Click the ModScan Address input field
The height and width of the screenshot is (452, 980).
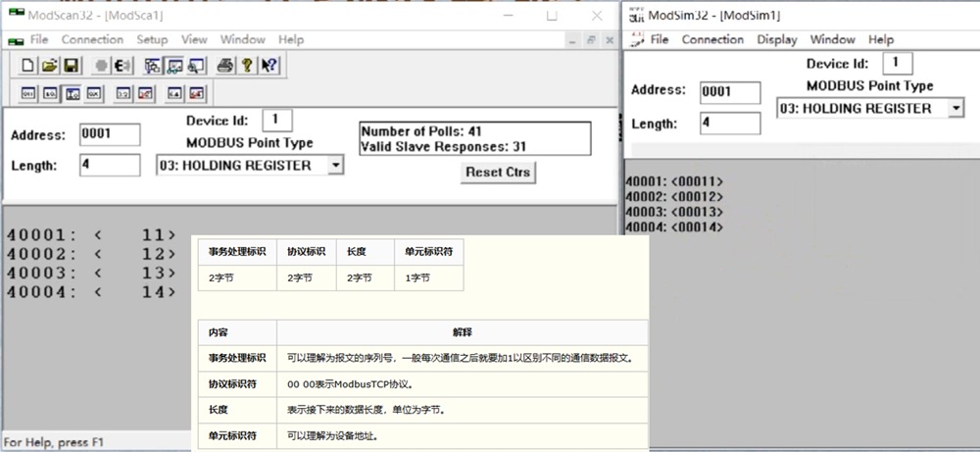coord(110,134)
